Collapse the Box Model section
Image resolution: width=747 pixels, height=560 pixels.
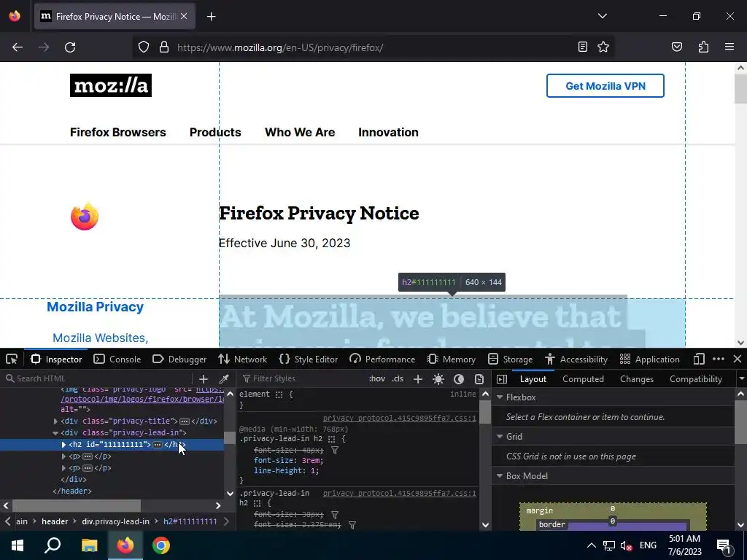(x=500, y=476)
